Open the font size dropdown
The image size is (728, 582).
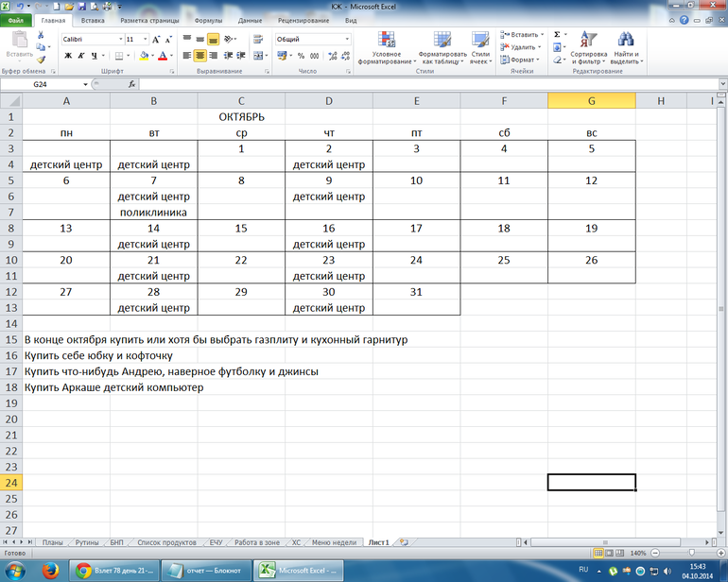[x=145, y=39]
